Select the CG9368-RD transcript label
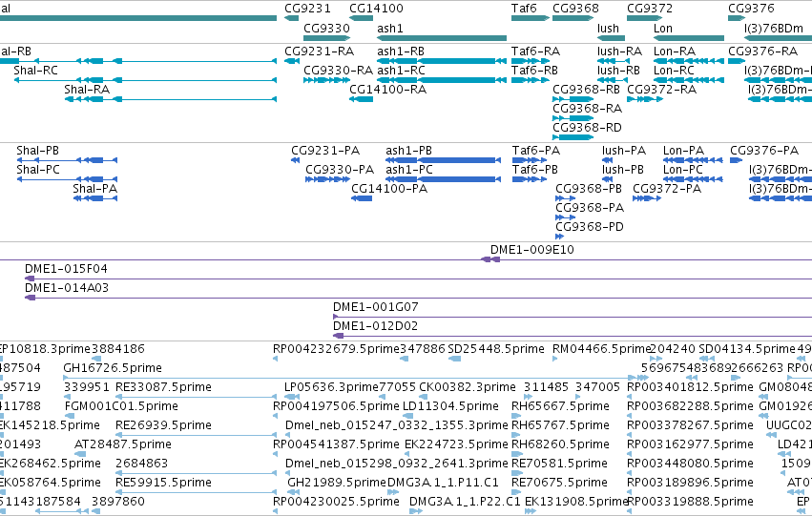Viewport: 812px width, 516px height. [587, 128]
